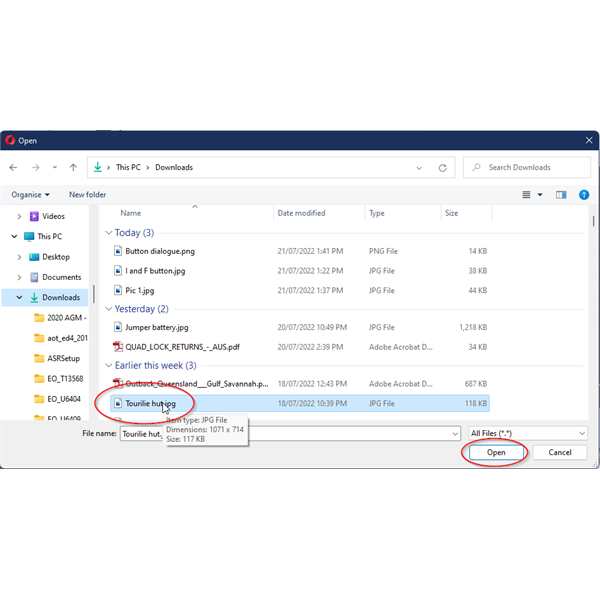Toggle the preview pane icon

pos(561,195)
